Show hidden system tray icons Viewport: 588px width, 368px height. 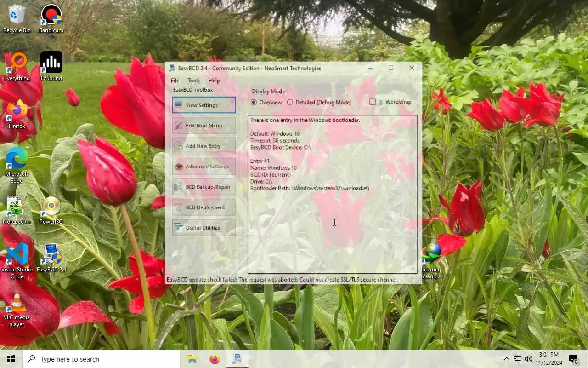(x=506, y=359)
